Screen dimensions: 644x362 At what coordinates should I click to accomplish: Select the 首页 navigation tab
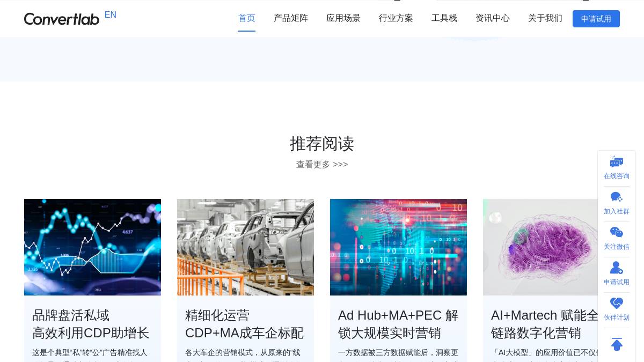pyautogui.click(x=247, y=18)
